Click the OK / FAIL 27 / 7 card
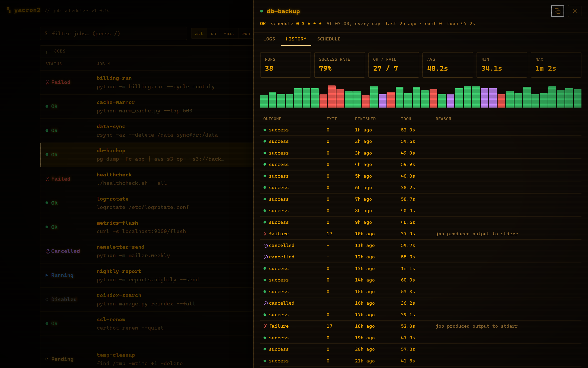The width and height of the screenshot is (588, 368). [394, 65]
